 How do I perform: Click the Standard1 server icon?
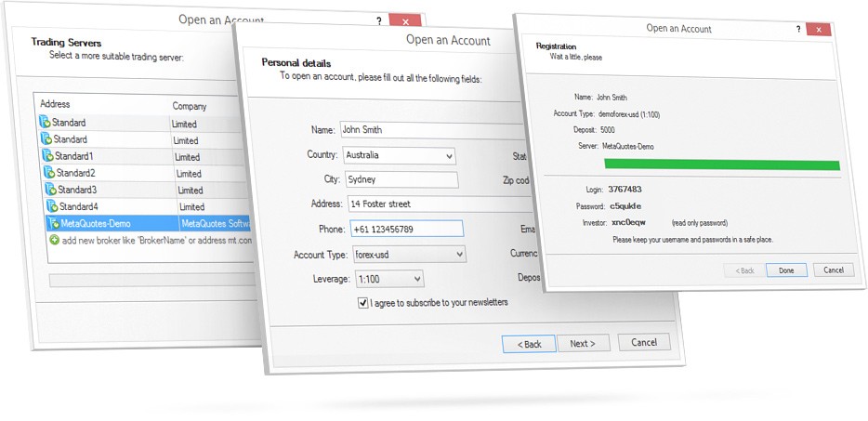click(x=46, y=156)
